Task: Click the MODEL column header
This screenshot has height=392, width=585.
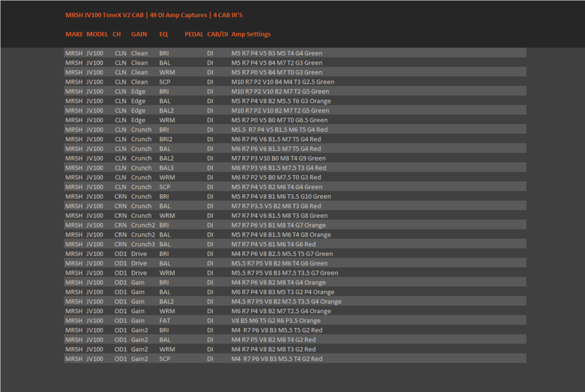Action: (97, 34)
